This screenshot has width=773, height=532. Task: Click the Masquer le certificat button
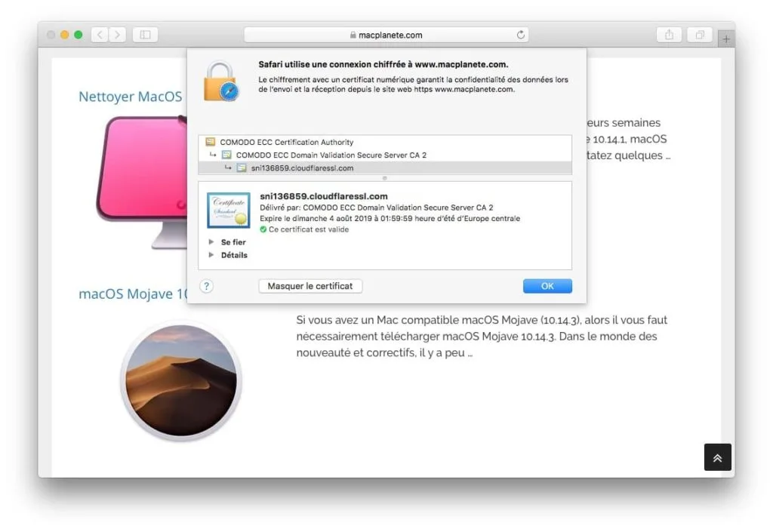pyautogui.click(x=310, y=286)
